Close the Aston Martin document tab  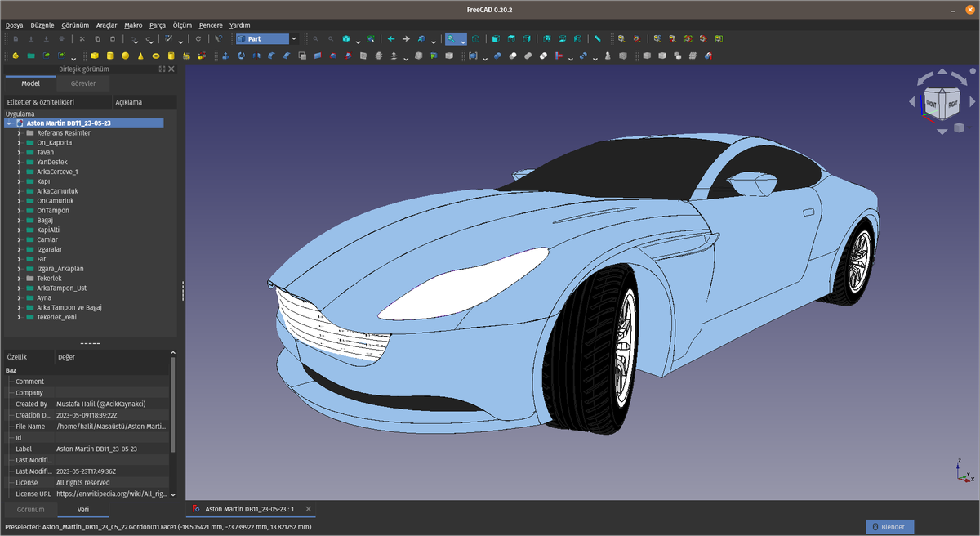[x=308, y=509]
